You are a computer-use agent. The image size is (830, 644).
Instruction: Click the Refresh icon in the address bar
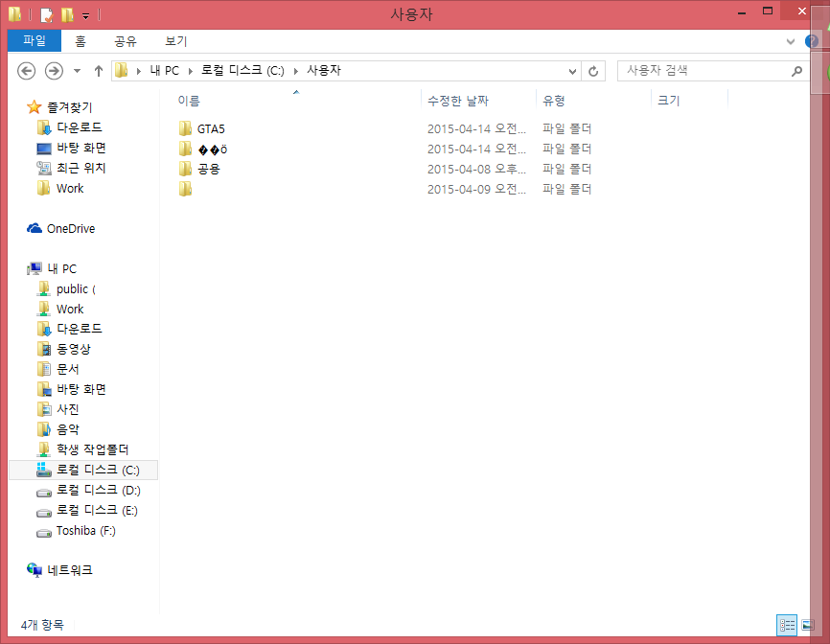(x=593, y=71)
